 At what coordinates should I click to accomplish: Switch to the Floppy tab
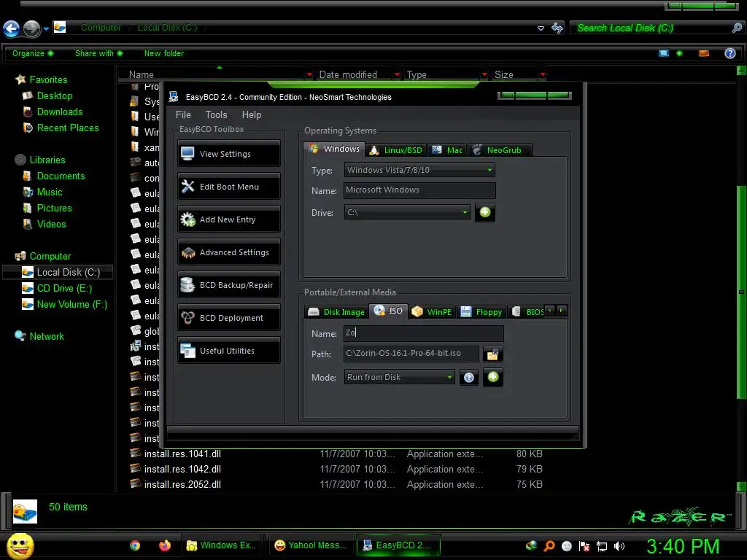481,312
